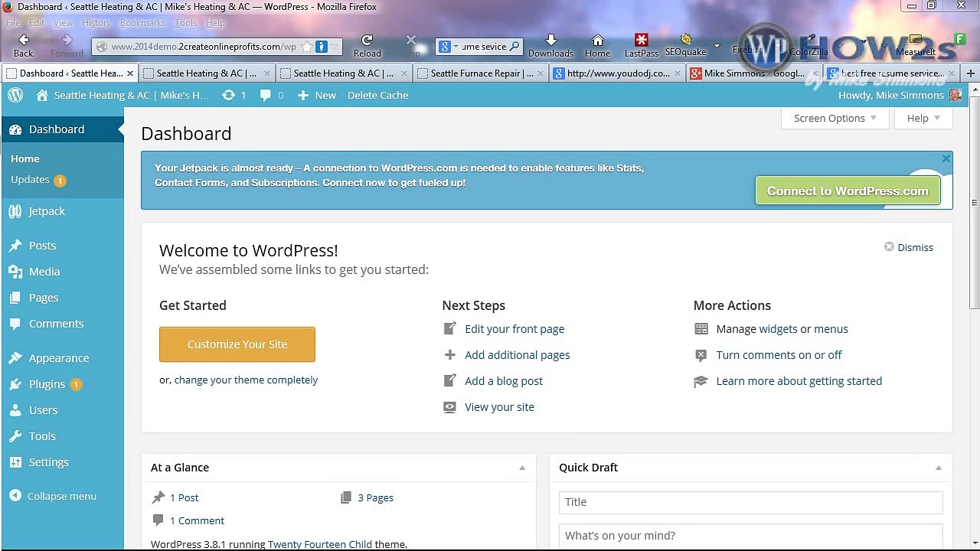Open the Downloads arrow in Firefox toolbar
This screenshot has height=551, width=980.
click(x=550, y=41)
